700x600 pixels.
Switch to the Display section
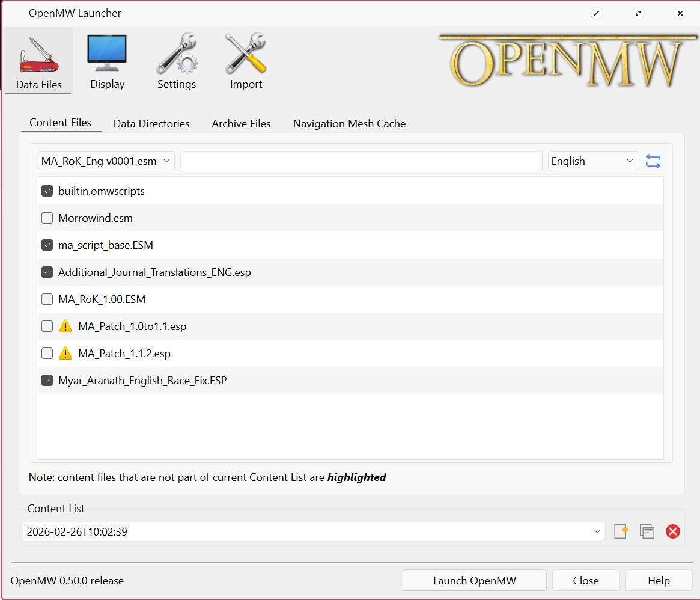tap(106, 60)
